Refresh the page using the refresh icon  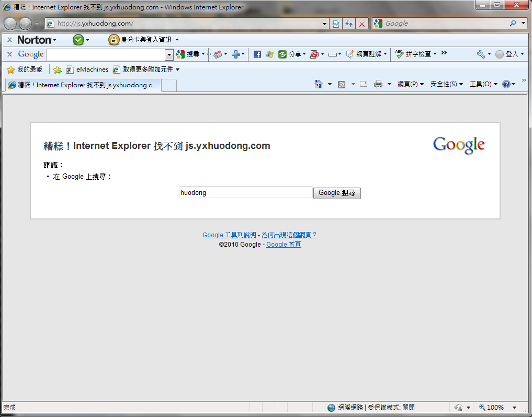click(x=348, y=24)
